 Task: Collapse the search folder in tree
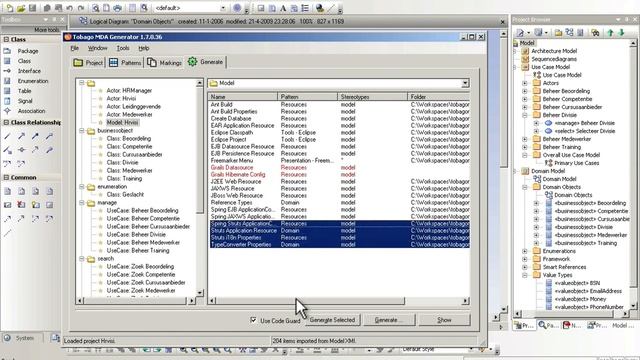click(82, 259)
